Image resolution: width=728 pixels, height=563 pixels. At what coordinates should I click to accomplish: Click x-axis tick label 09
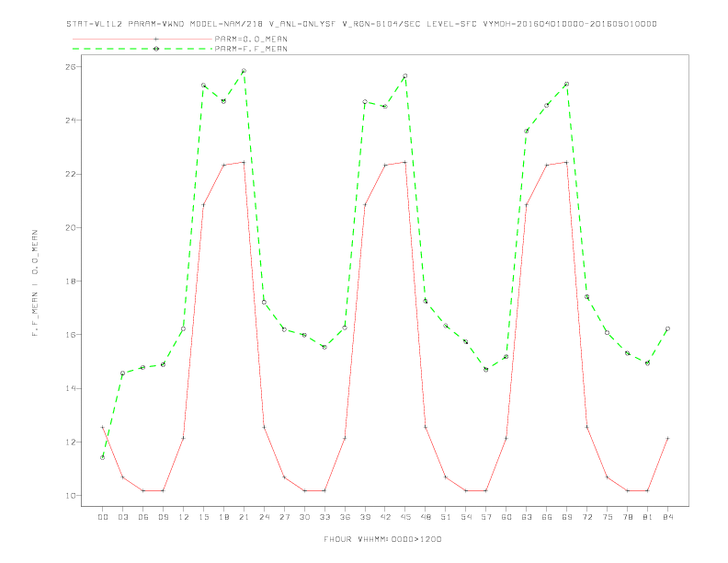coord(163,517)
